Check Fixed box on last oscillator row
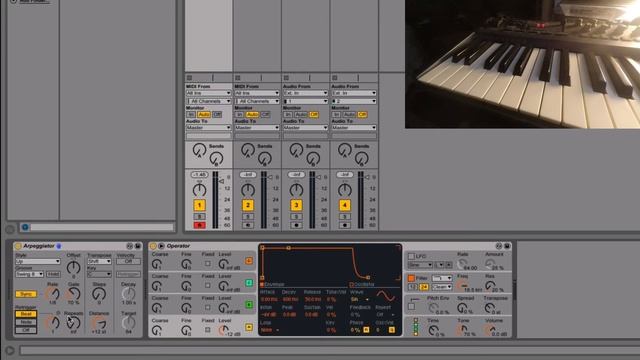The height and width of the screenshot is (360, 640). [208, 330]
